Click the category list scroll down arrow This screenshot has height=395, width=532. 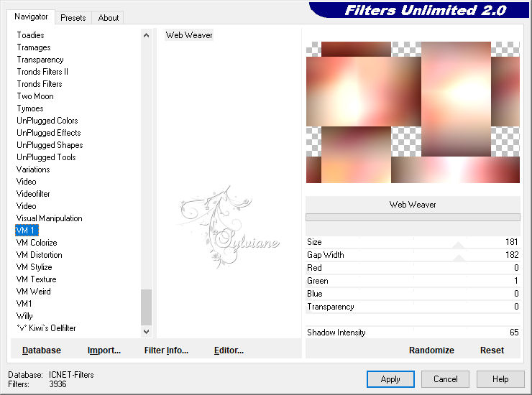tap(146, 332)
